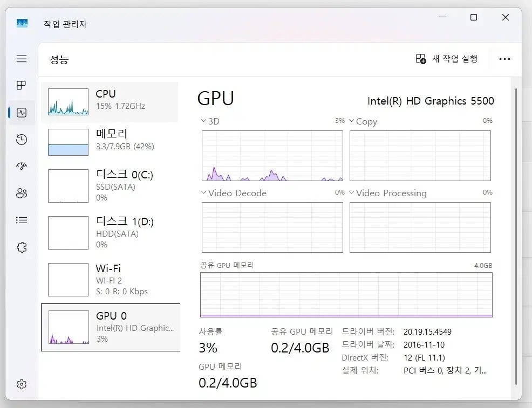The width and height of the screenshot is (532, 408).
Task: Select the GPU 0 performance item
Action: pos(111,327)
